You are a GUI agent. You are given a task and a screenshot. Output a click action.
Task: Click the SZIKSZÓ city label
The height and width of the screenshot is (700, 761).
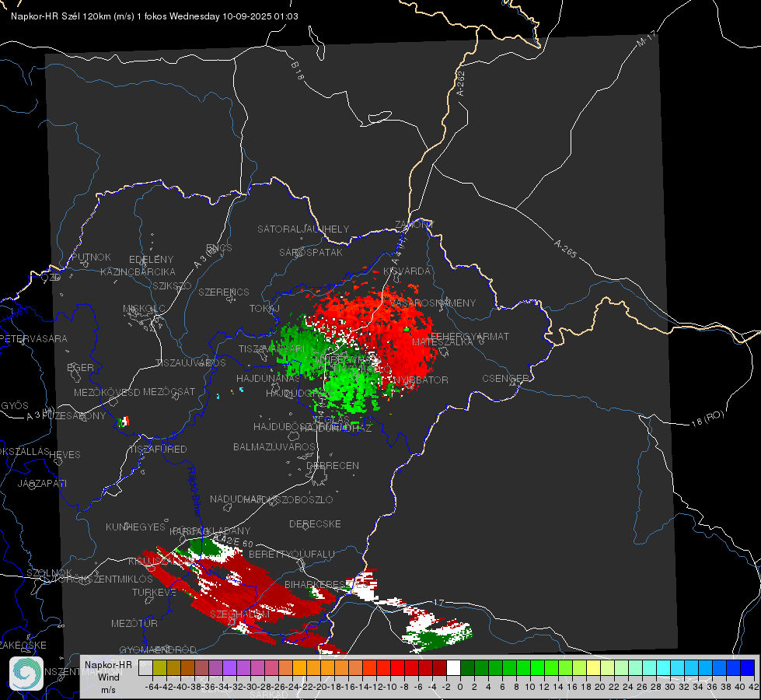pos(173,285)
